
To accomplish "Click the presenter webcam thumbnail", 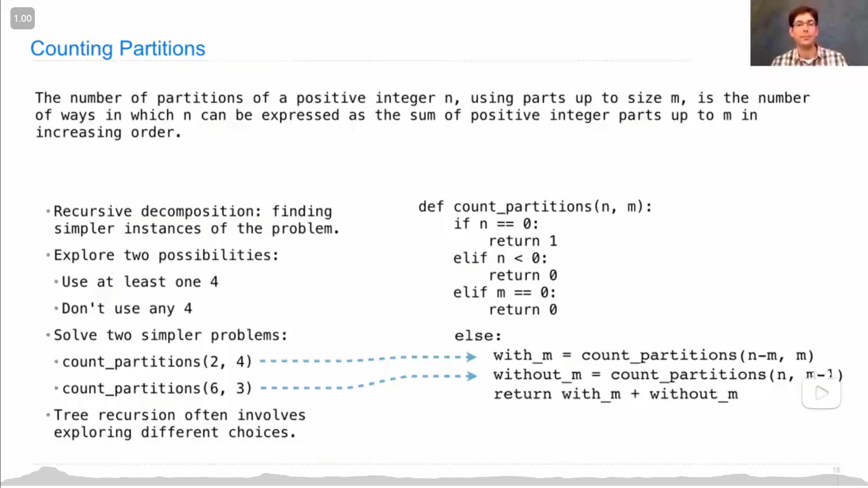I will (x=809, y=33).
